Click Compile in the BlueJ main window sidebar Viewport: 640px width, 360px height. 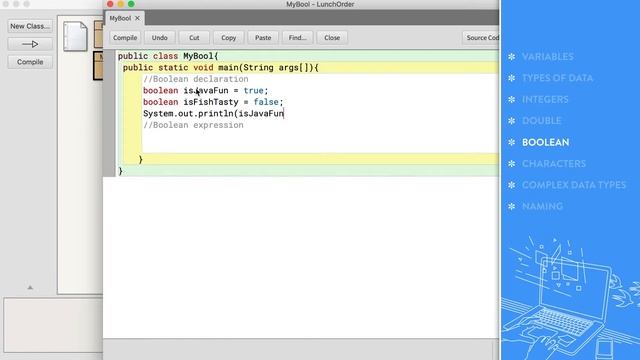tap(30, 62)
